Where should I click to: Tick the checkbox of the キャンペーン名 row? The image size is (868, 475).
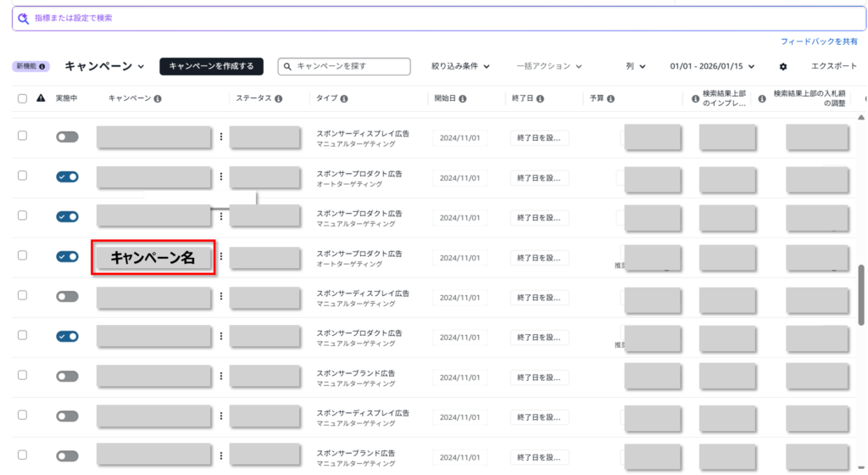point(22,255)
